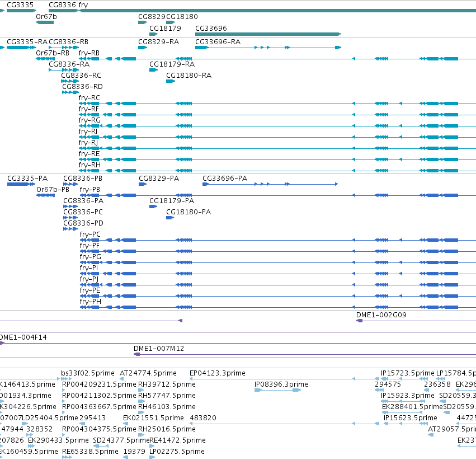Click the EK290433.5prime EST label
This screenshot has height=460, width=476.
click(x=58, y=440)
